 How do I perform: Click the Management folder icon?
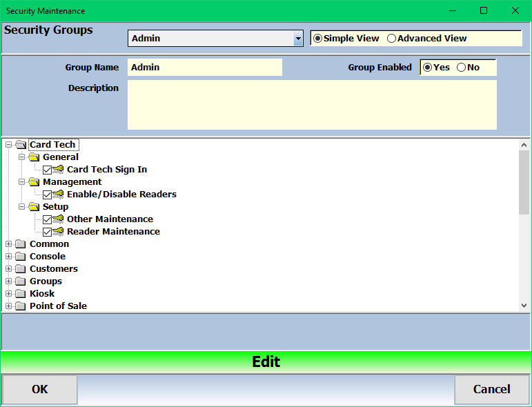tap(34, 182)
